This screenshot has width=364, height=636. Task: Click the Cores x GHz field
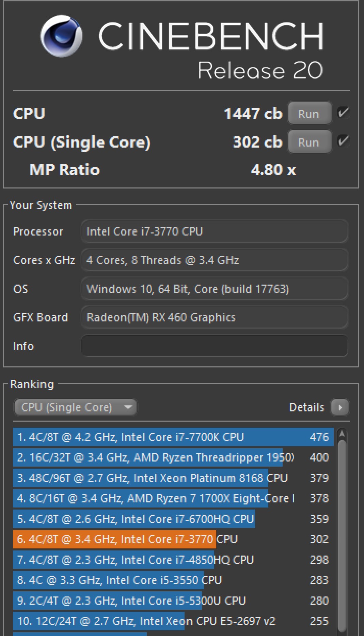(x=215, y=260)
